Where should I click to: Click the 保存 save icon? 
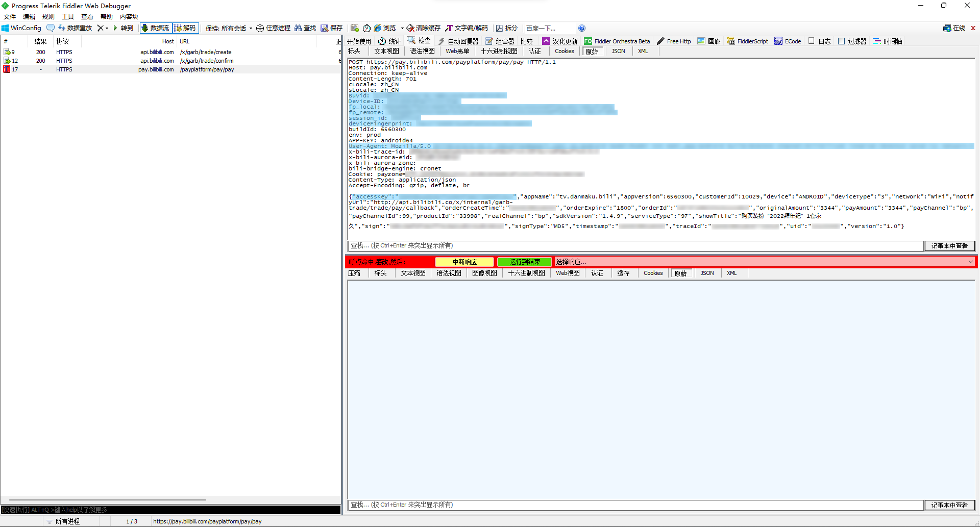331,28
